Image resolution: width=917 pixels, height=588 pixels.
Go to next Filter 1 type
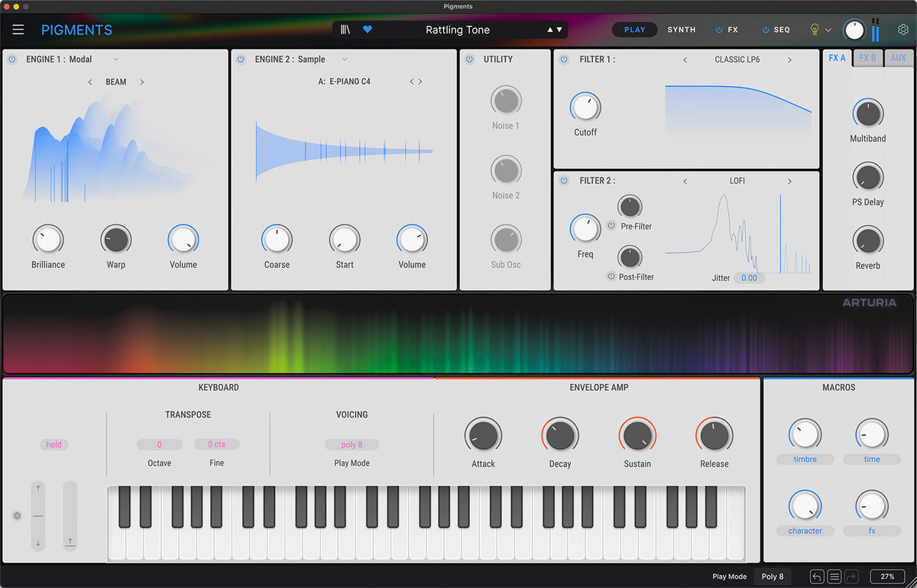(789, 60)
